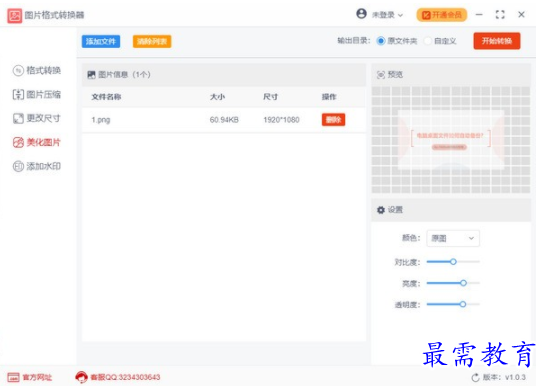
Task: Click the 客服QQ support icon
Action: (x=82, y=377)
